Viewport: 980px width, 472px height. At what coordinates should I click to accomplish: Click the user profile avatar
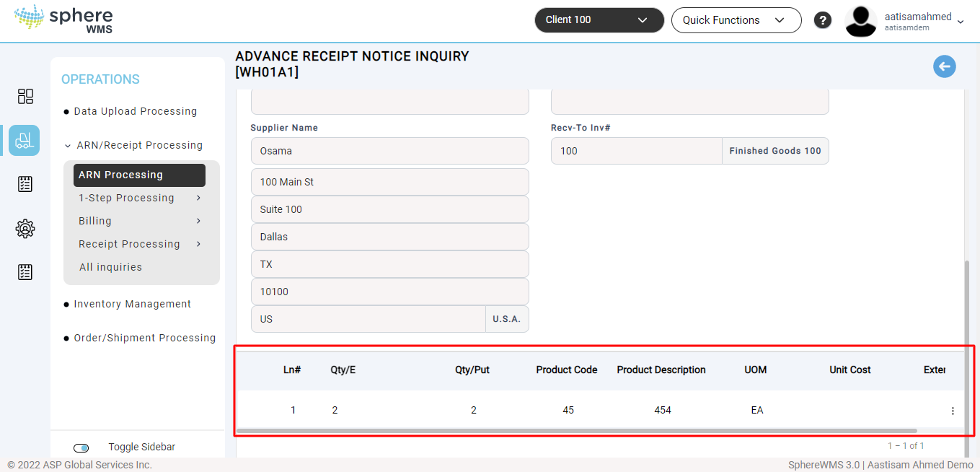click(860, 21)
